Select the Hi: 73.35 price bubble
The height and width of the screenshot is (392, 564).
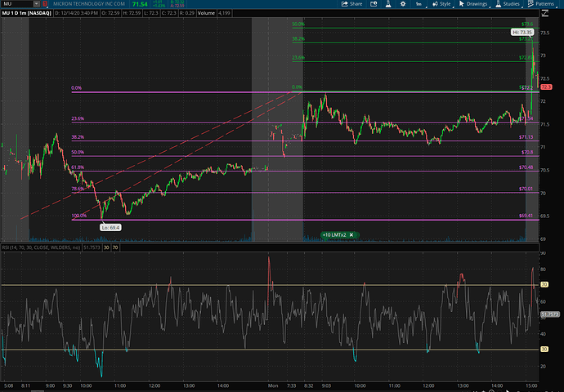(x=521, y=31)
